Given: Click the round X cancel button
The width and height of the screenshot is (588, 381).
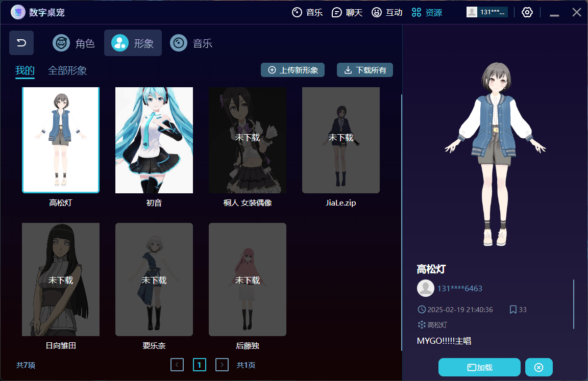Looking at the screenshot, I should (x=538, y=367).
